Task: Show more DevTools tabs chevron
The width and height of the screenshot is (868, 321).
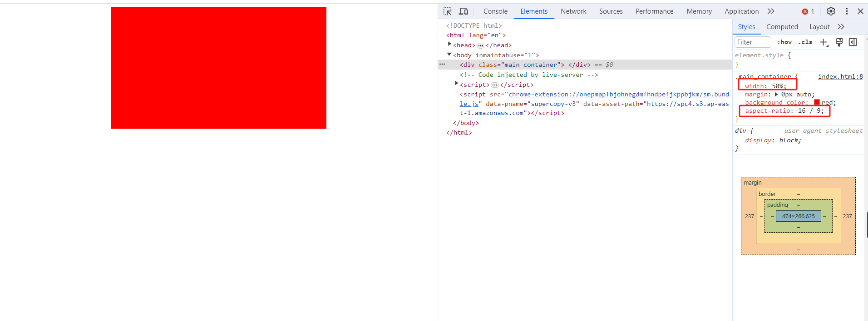Action: coord(771,11)
